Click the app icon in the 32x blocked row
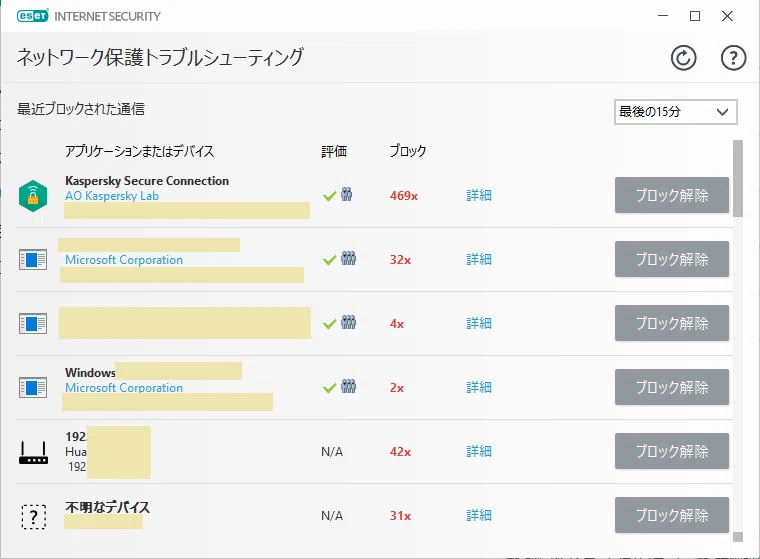The height and width of the screenshot is (559, 760). 33,259
